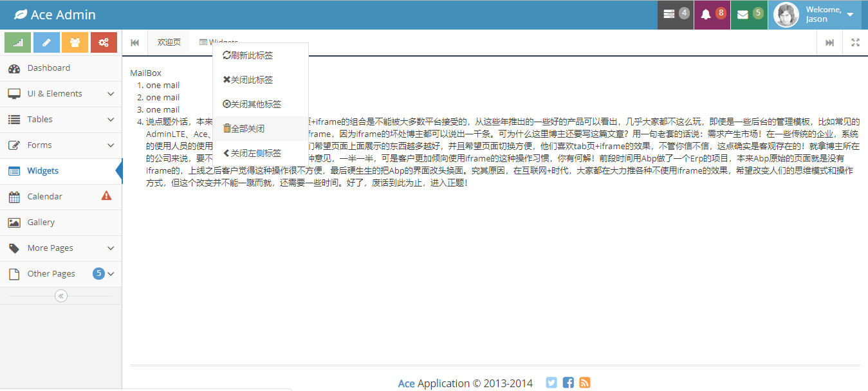Choose 关闭左侧标签 in the context menu
Screen dimensions: 868x391
(x=261, y=153)
